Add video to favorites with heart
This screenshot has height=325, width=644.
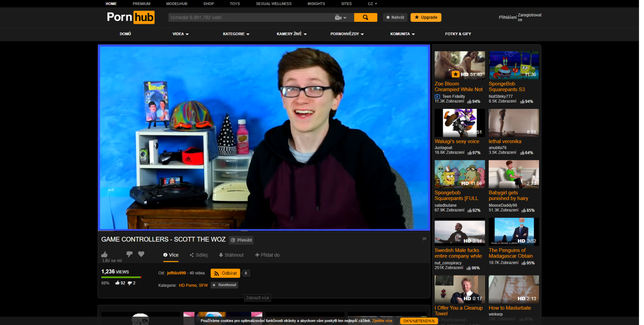pyautogui.click(x=141, y=254)
